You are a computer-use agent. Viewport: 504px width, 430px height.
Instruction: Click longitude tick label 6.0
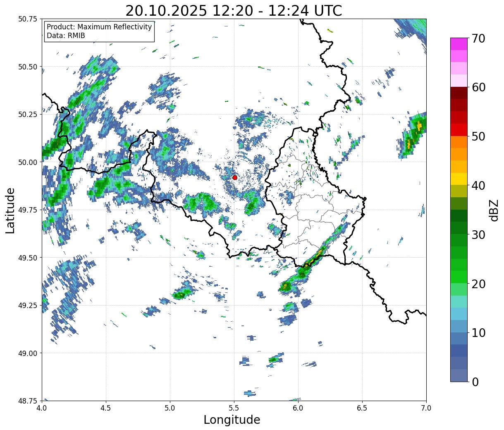coord(298,408)
